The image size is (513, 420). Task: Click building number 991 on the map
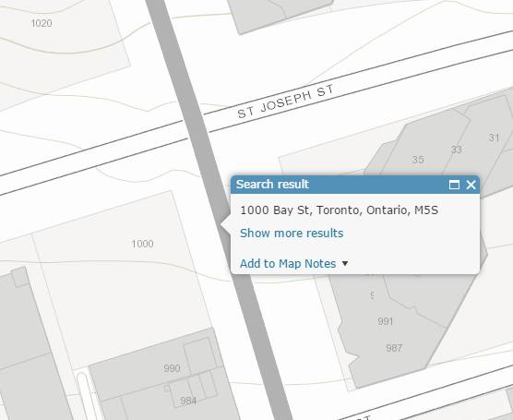pos(386,321)
